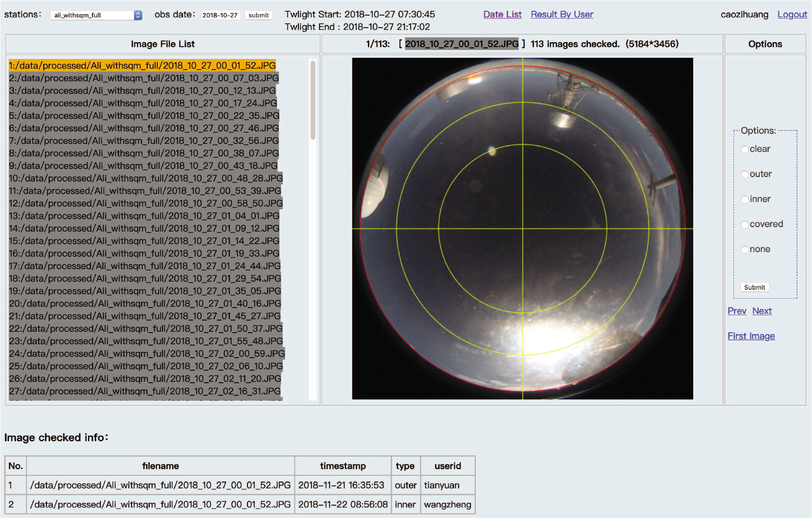Select file 2018_10_27_01_04_01.JPG in list
The image size is (812, 518).
pos(144,216)
